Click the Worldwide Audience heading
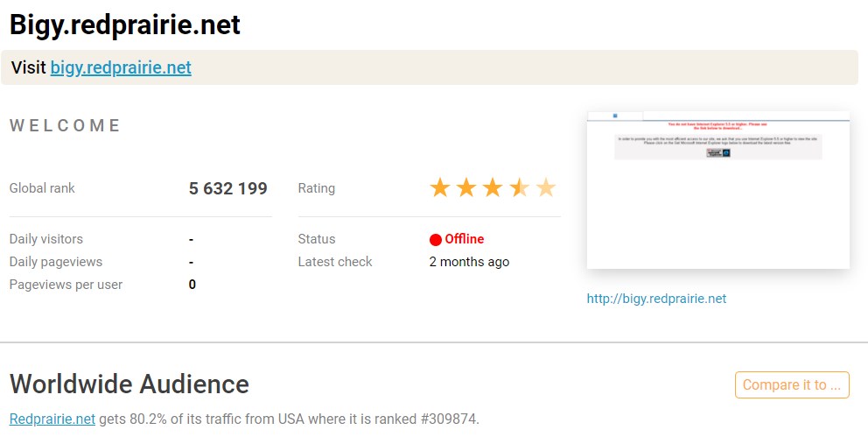The width and height of the screenshot is (868, 444). pos(129,384)
